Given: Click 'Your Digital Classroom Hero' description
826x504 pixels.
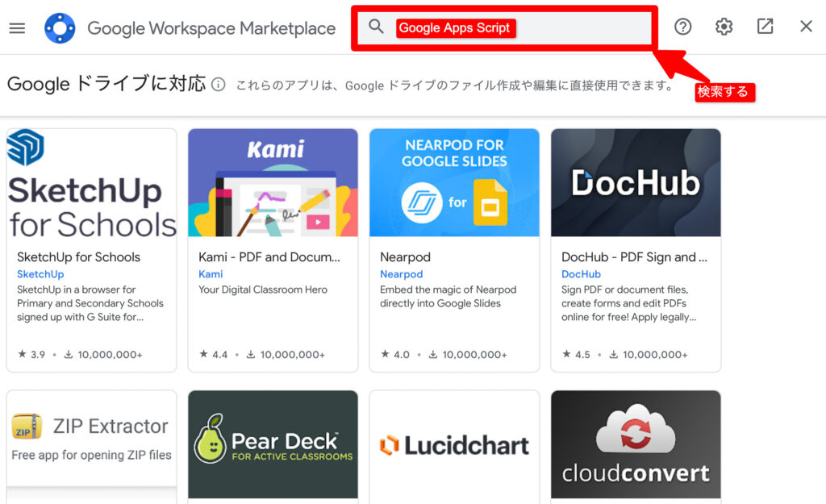Looking at the screenshot, I should [x=263, y=289].
